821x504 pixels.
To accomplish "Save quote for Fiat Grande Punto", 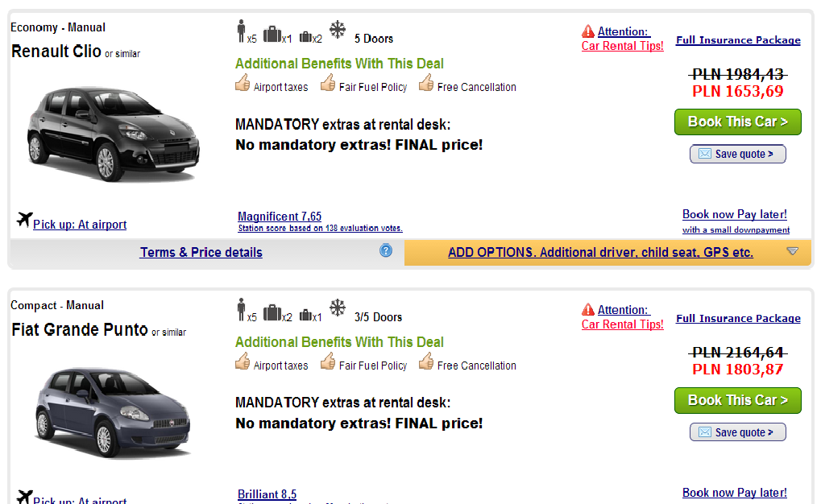I will tap(738, 432).
